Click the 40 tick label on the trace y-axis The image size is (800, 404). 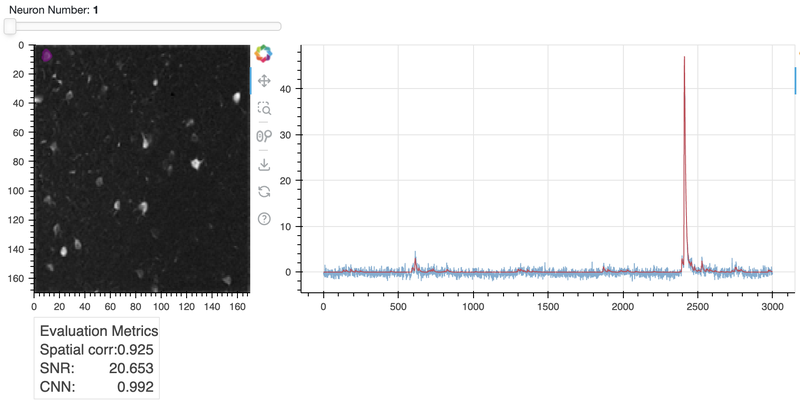coord(286,89)
